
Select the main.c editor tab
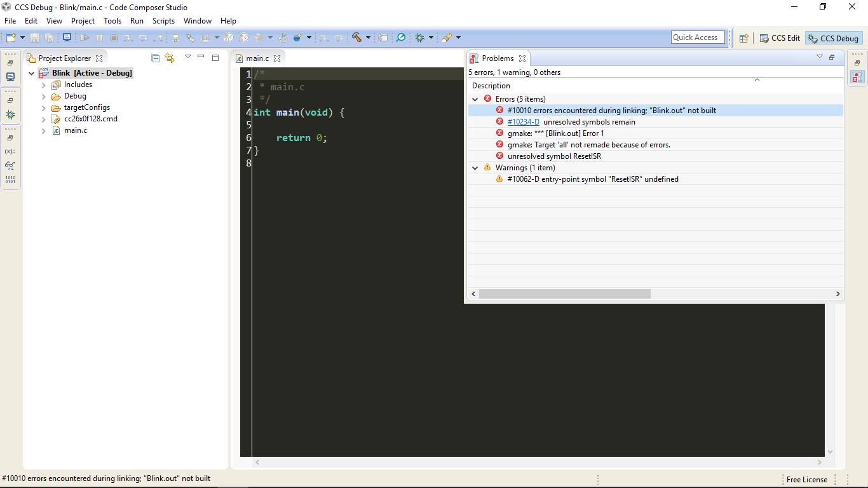257,58
